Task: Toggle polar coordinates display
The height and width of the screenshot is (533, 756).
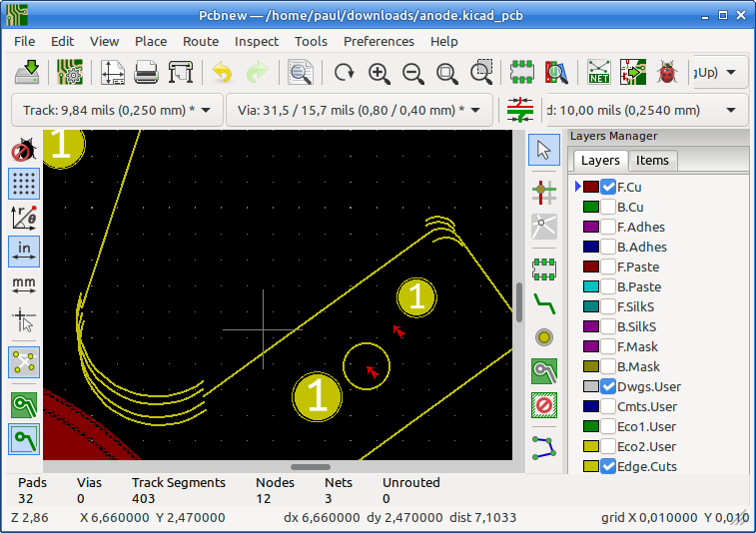Action: click(x=24, y=218)
